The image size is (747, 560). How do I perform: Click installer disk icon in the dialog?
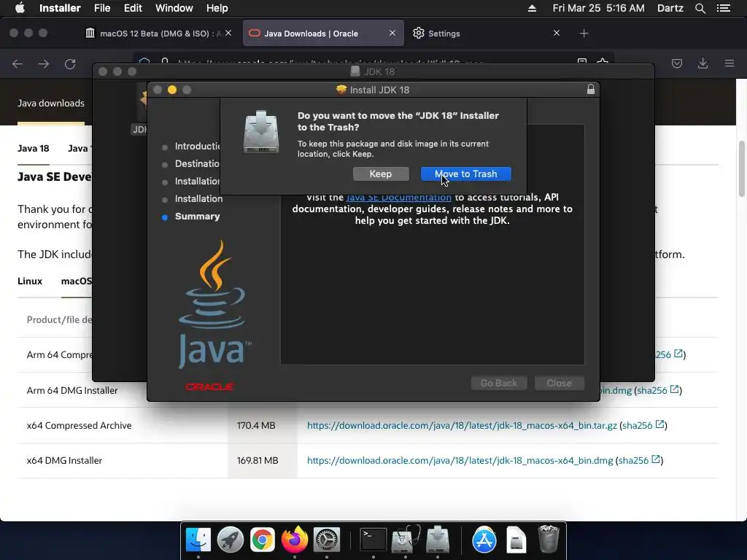[261, 132]
